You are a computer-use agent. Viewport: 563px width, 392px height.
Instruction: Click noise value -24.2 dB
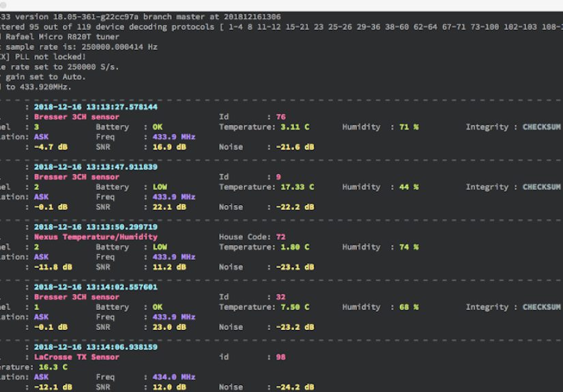click(x=295, y=387)
